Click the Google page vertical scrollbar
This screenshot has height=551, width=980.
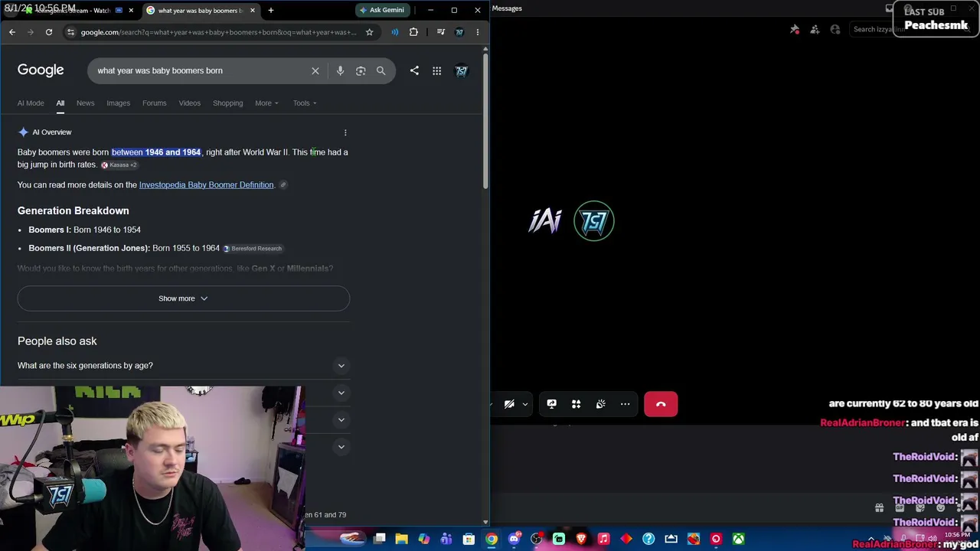click(485, 122)
